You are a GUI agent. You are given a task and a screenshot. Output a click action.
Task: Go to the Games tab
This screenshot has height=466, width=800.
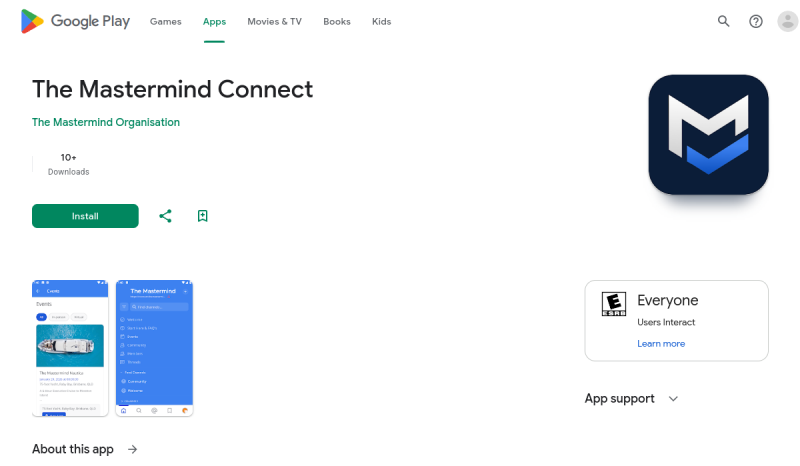pos(165,21)
